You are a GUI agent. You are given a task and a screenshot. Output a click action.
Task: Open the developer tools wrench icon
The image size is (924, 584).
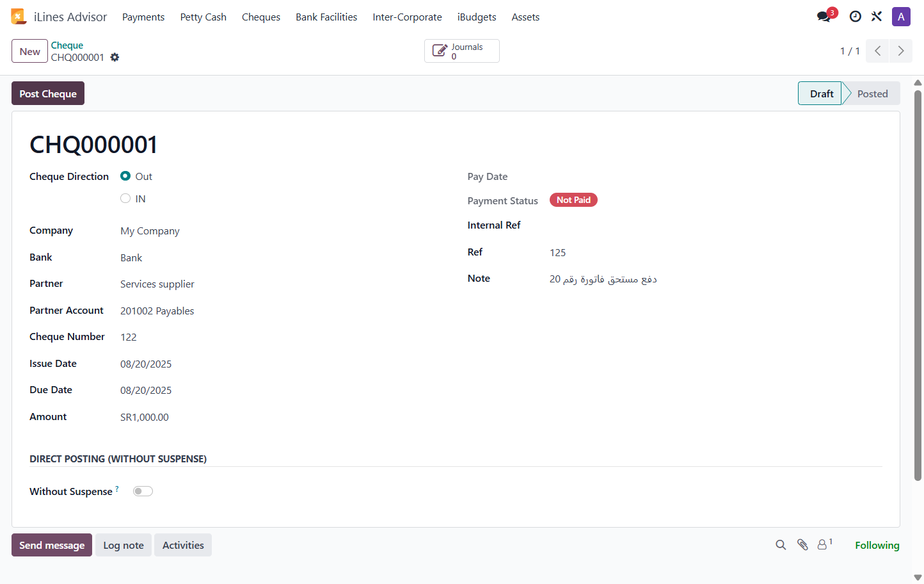pyautogui.click(x=877, y=17)
